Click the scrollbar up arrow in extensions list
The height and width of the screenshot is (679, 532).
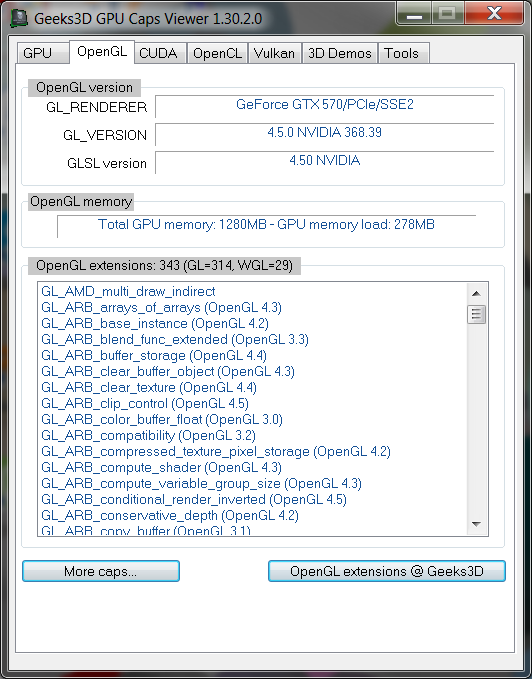477,294
